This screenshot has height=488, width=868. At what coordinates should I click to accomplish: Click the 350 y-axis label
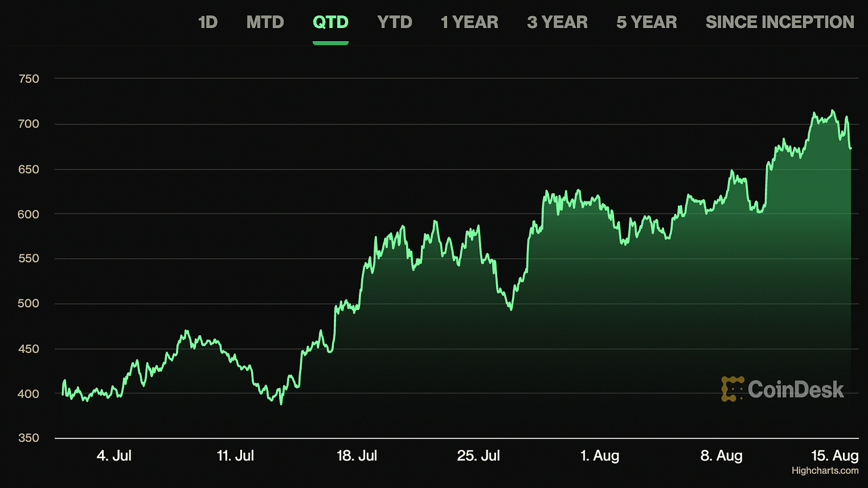point(29,438)
